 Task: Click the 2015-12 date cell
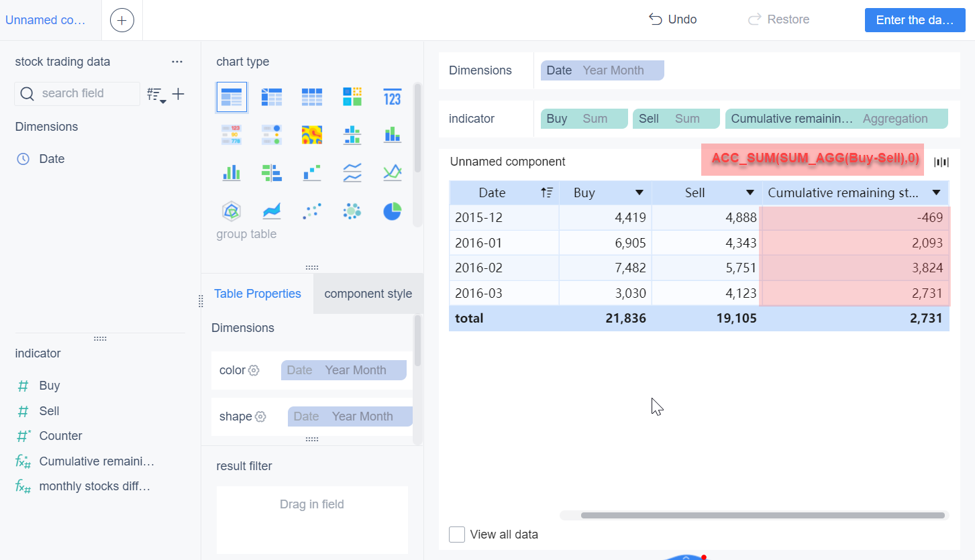[504, 217]
